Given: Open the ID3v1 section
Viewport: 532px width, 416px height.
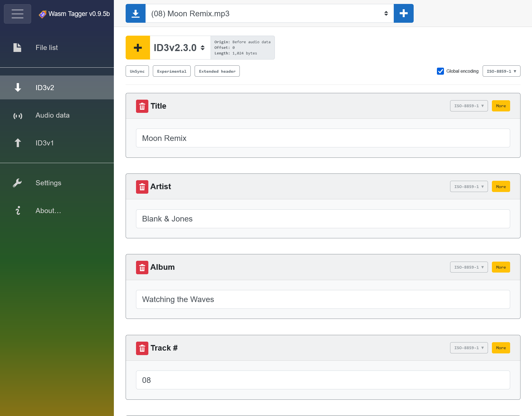Looking at the screenshot, I should click(x=57, y=143).
